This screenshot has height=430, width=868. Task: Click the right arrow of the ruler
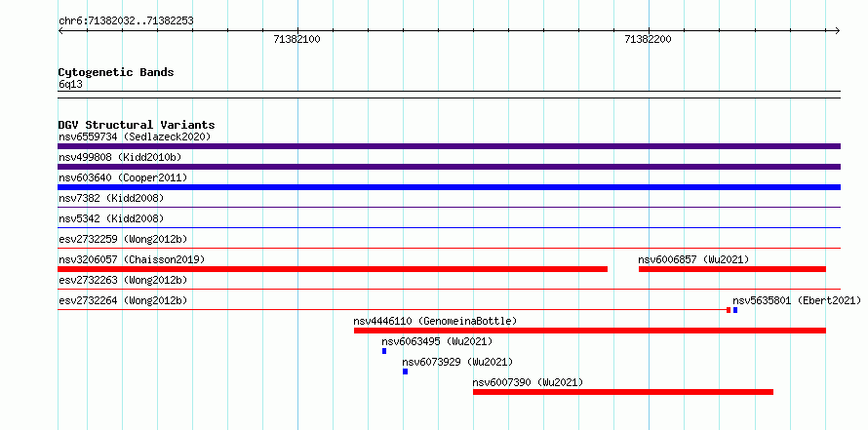837,31
